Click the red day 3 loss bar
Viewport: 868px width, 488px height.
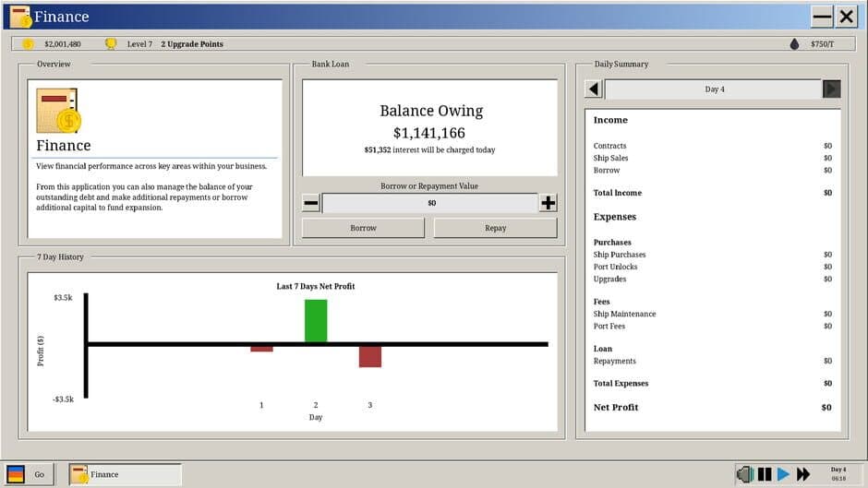click(369, 356)
